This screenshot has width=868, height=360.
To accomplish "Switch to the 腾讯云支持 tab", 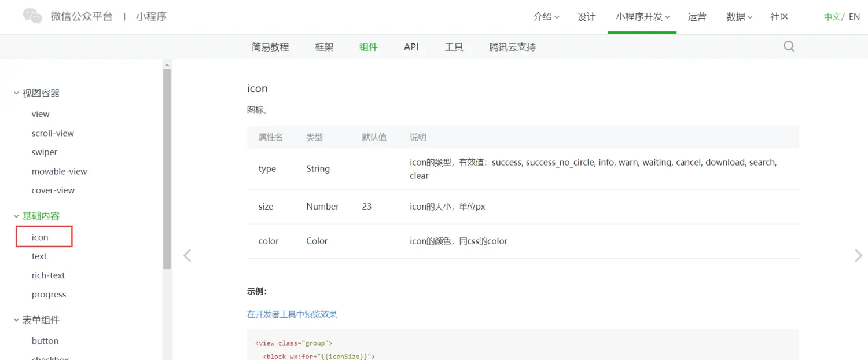I will click(512, 47).
